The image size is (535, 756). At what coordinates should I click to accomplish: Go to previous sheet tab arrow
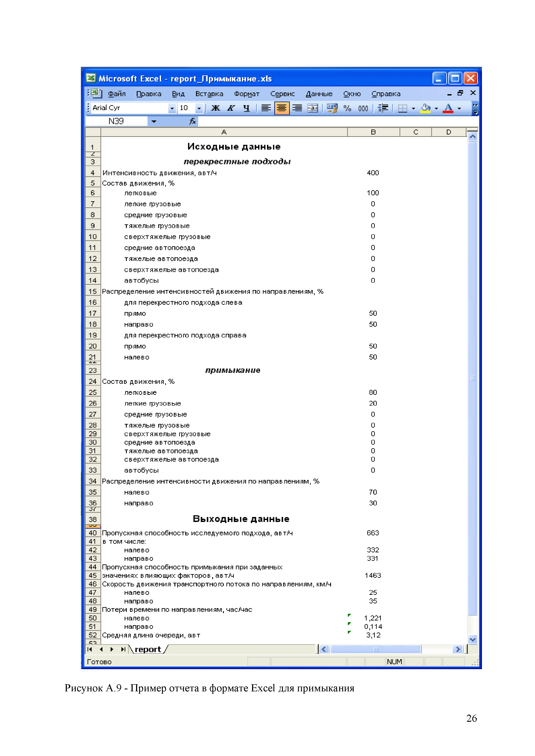[101, 650]
